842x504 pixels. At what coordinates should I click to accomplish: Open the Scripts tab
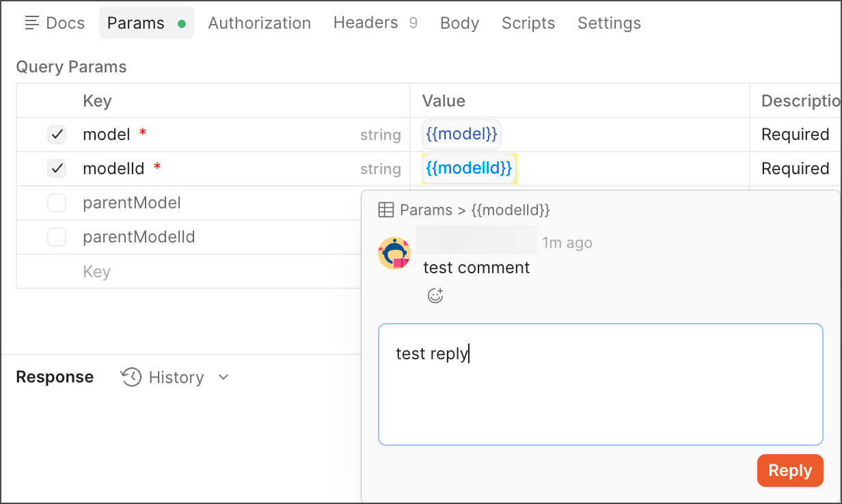pyautogui.click(x=528, y=23)
